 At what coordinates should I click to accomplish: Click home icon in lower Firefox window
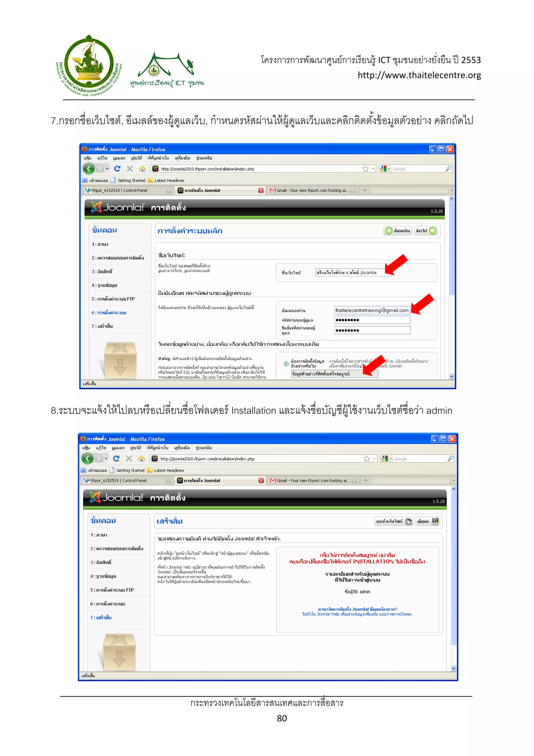(x=142, y=458)
